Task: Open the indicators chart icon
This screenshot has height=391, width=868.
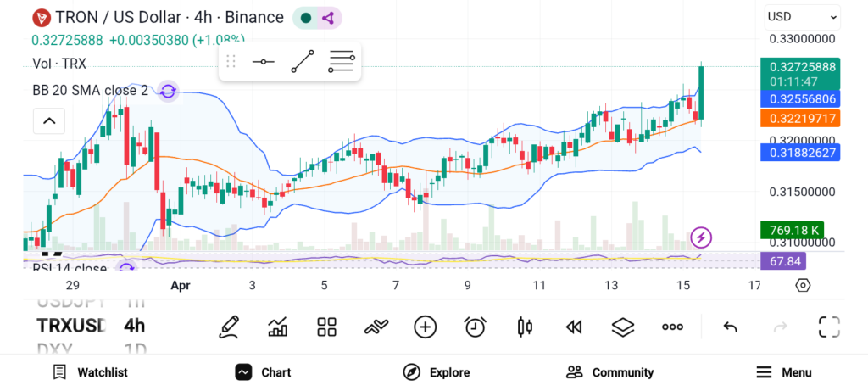Action: coord(277,327)
